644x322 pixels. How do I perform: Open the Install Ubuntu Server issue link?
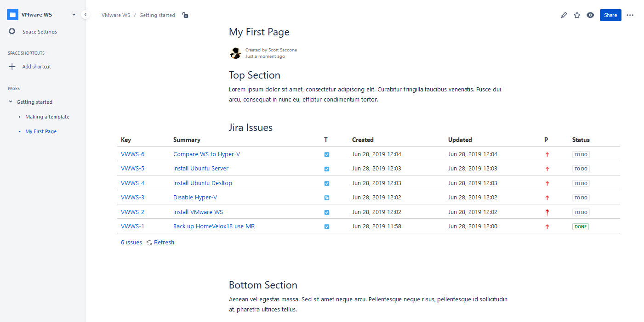(201, 169)
